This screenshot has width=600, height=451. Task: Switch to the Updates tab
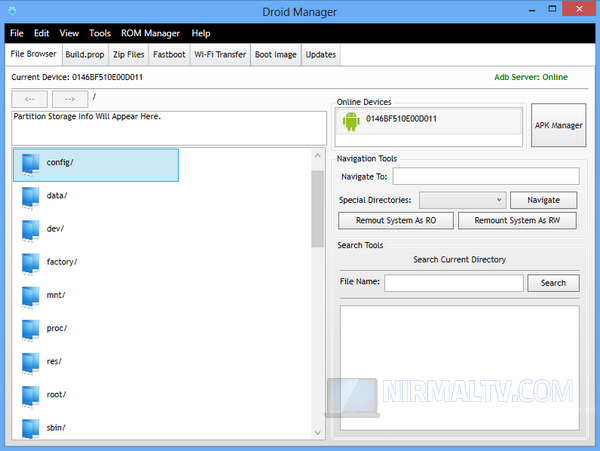click(x=320, y=55)
